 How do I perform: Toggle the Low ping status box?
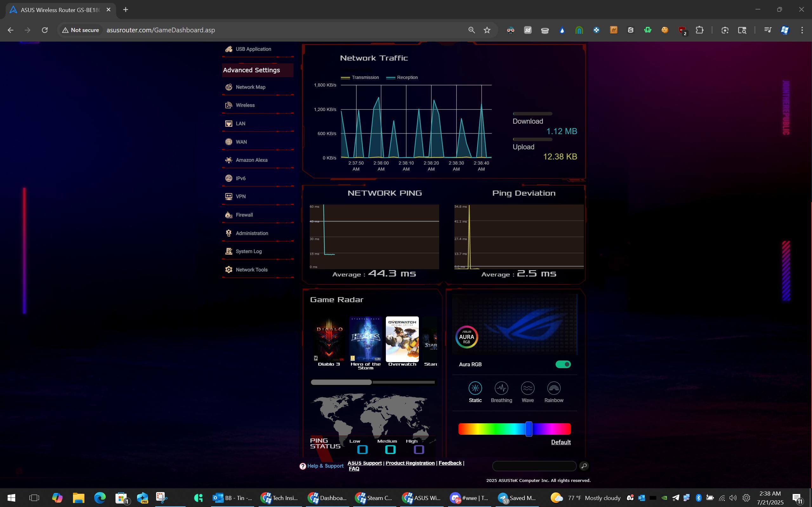coord(362,450)
